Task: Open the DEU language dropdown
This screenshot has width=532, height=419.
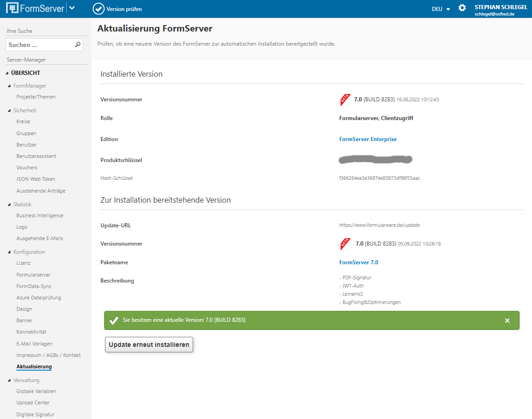Action: coord(441,9)
